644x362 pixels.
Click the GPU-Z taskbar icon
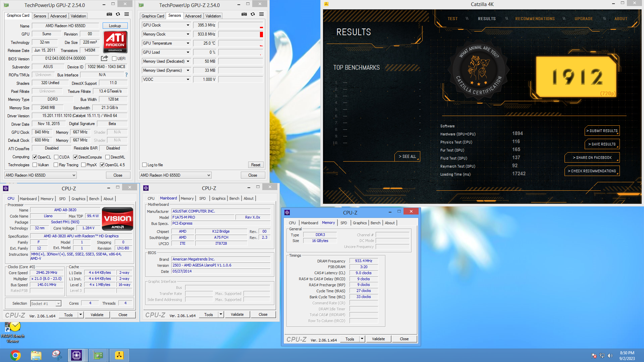[98, 355]
